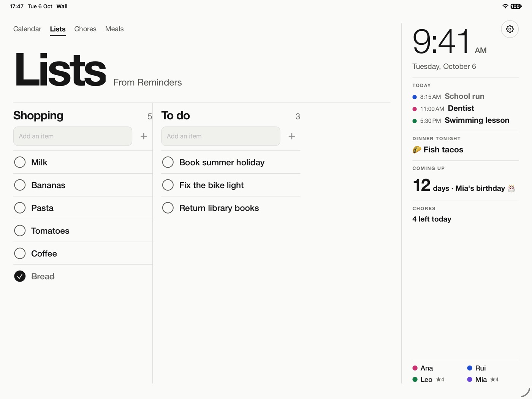This screenshot has width=532, height=399.
Task: Select Mia in the family legend
Action: (x=483, y=379)
